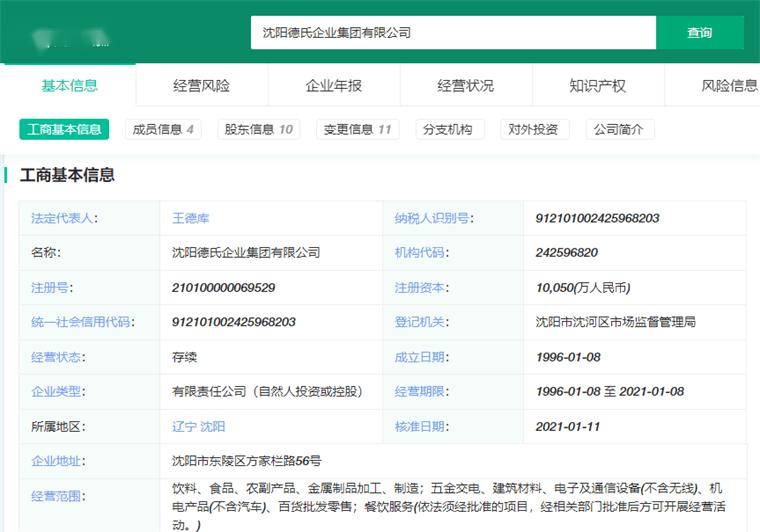
Task: Select credit code value in 统一社会信用代码 row
Action: (x=234, y=322)
